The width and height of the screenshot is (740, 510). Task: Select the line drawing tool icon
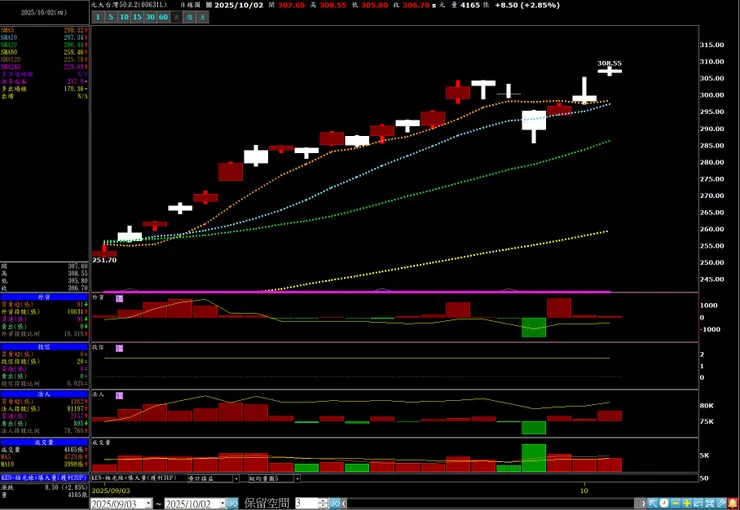click(721, 503)
